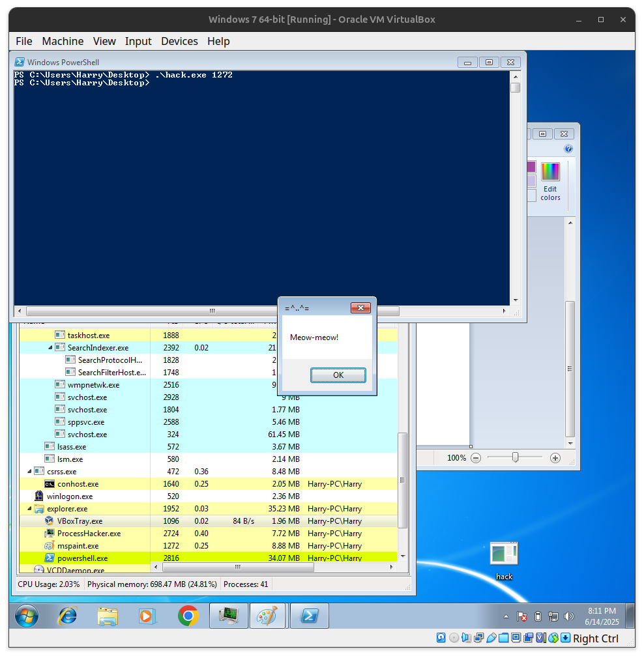Viewport: 644px width, 658px height.
Task: Click the Paint zoom out minus button
Action: pyautogui.click(x=476, y=458)
